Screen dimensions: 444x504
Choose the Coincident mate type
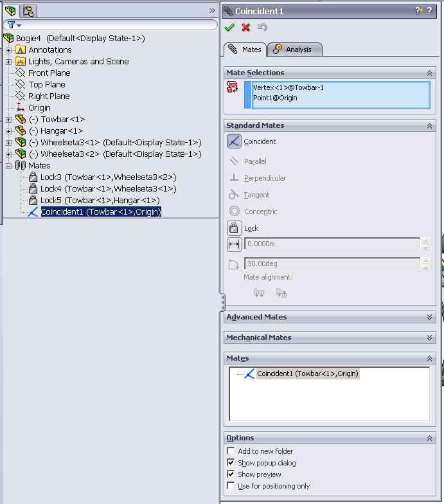point(234,141)
